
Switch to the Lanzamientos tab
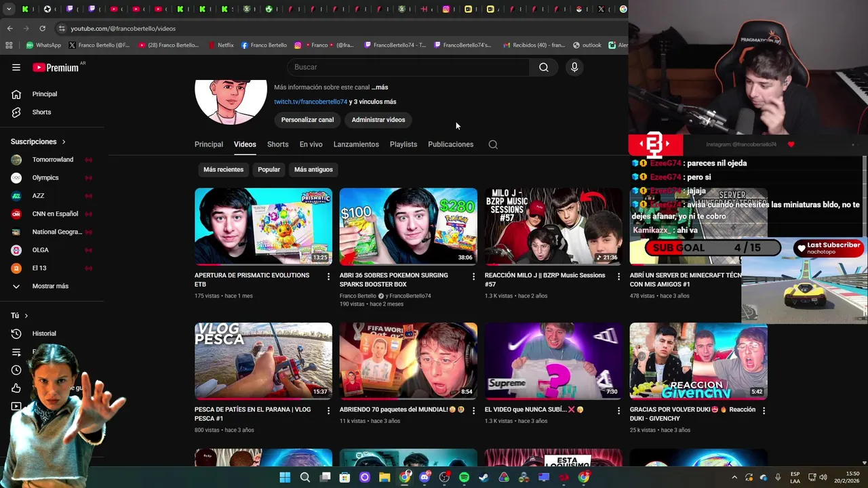point(356,144)
